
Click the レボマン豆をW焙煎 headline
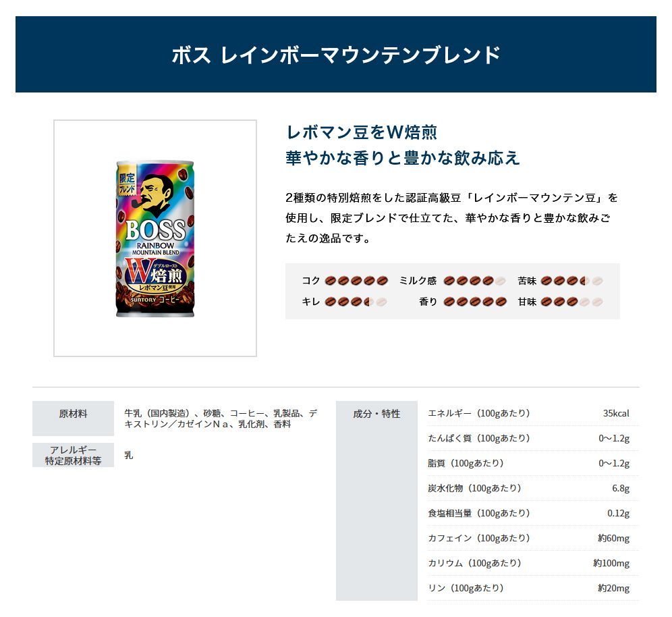(x=361, y=132)
